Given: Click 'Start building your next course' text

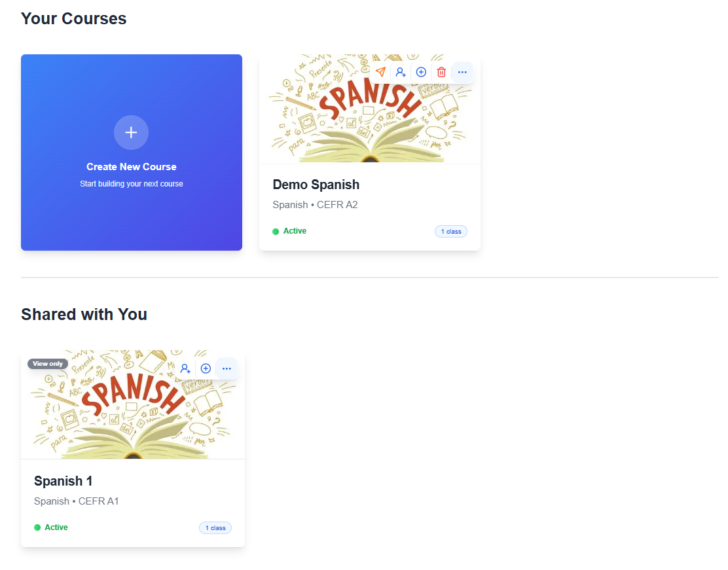Looking at the screenshot, I should [x=132, y=184].
